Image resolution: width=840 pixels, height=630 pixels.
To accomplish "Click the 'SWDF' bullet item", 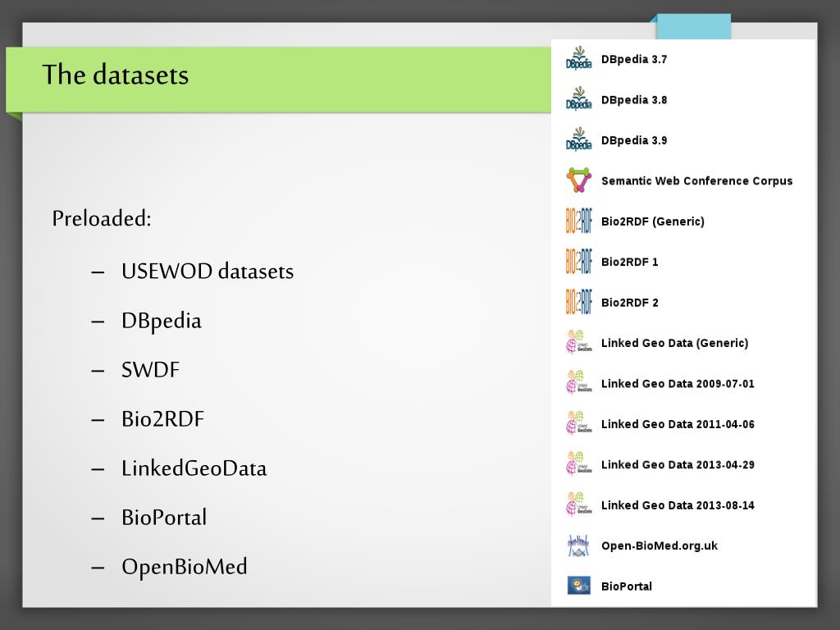I will pyautogui.click(x=151, y=370).
